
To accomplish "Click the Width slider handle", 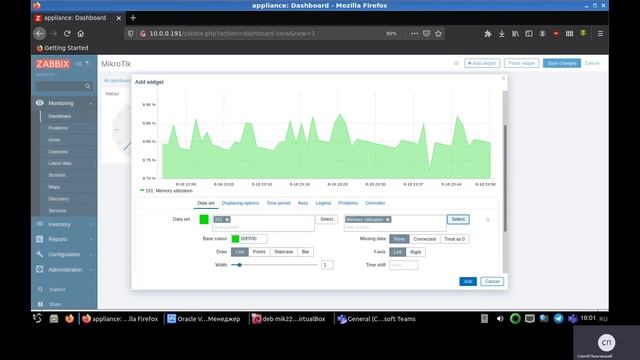I will click(x=240, y=265).
